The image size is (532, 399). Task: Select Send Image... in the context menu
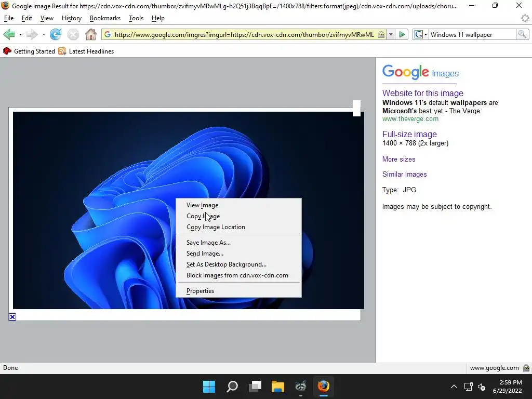(238, 254)
